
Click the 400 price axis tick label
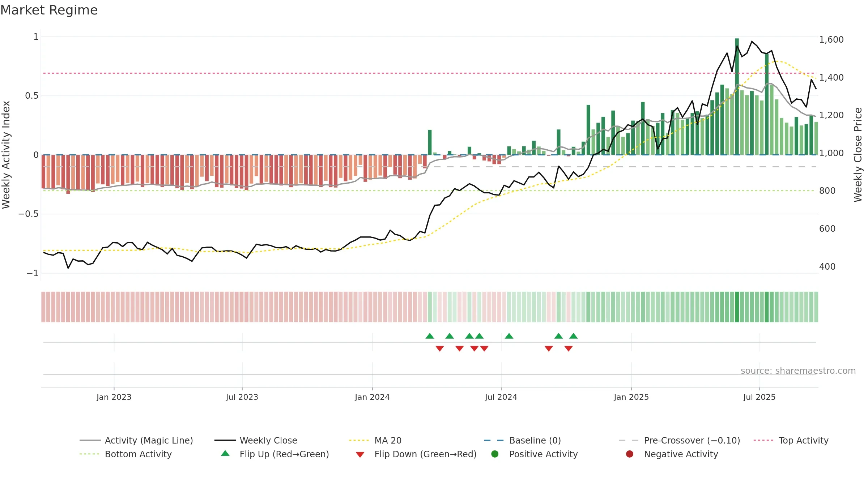point(827,267)
